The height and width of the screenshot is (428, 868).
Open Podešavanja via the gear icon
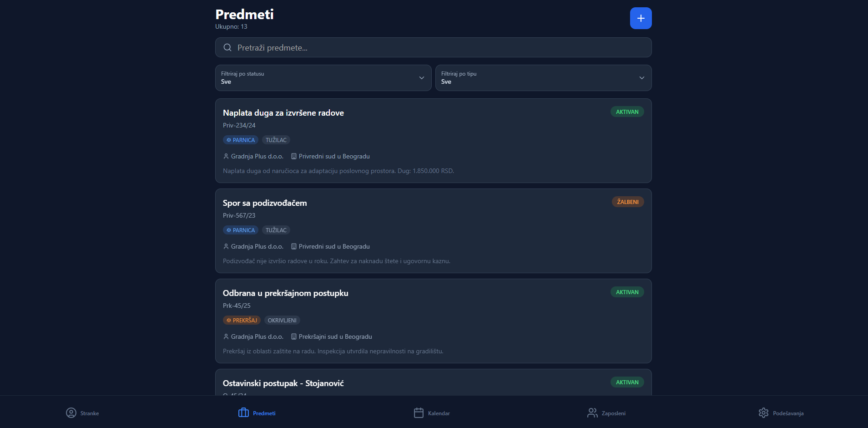click(x=763, y=413)
